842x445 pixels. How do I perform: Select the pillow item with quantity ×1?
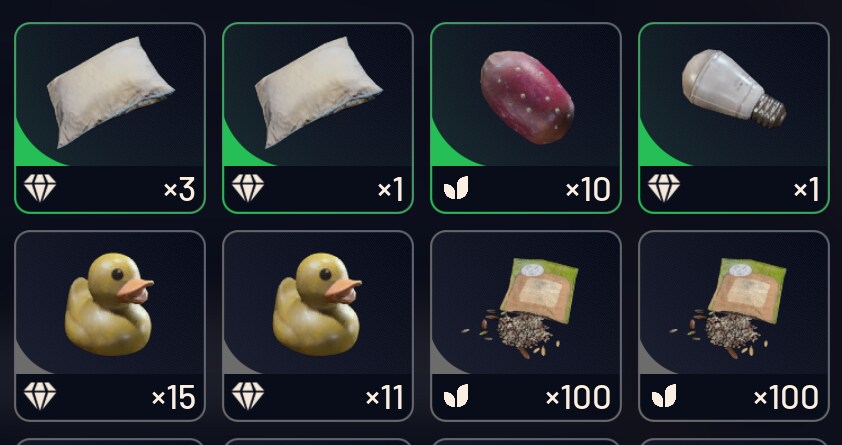318,118
